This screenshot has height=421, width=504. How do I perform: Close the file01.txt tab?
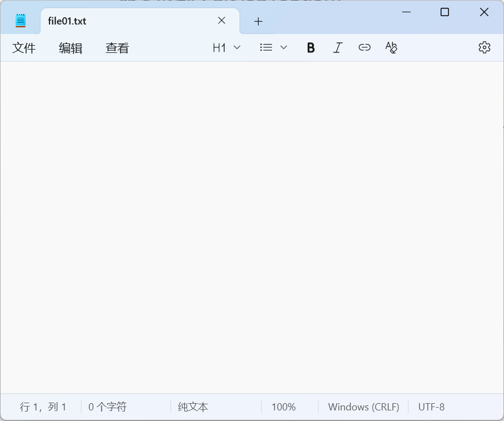[x=221, y=21]
